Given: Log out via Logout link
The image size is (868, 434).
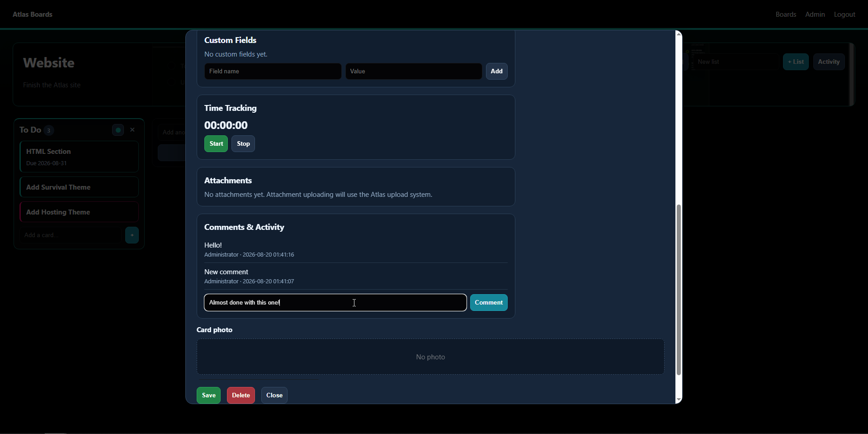Looking at the screenshot, I should pos(844,14).
